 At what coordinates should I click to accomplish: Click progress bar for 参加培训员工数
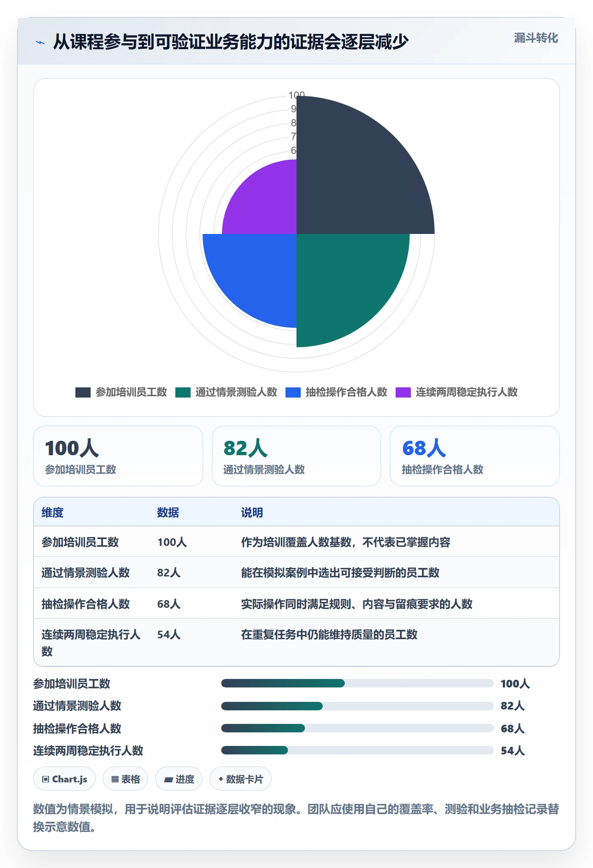click(357, 683)
